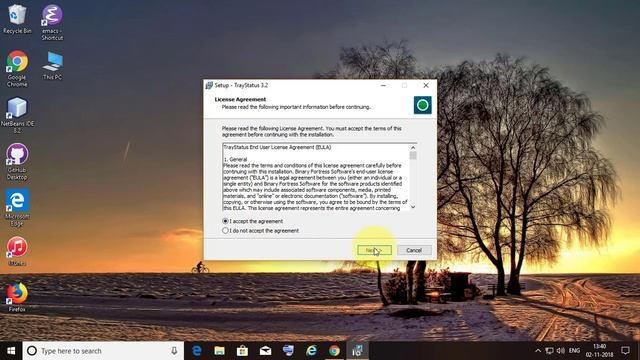Open File Explorer from the taskbar
This screenshot has width=640, height=360.
pos(219,351)
